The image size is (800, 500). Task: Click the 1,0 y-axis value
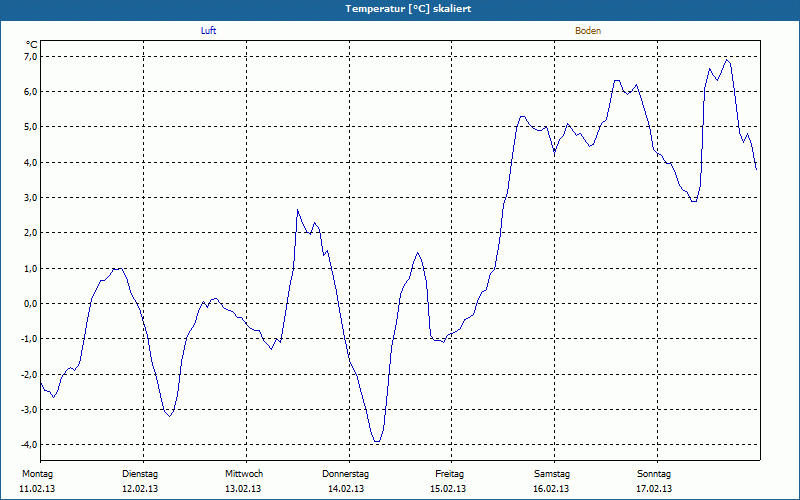[31, 268]
